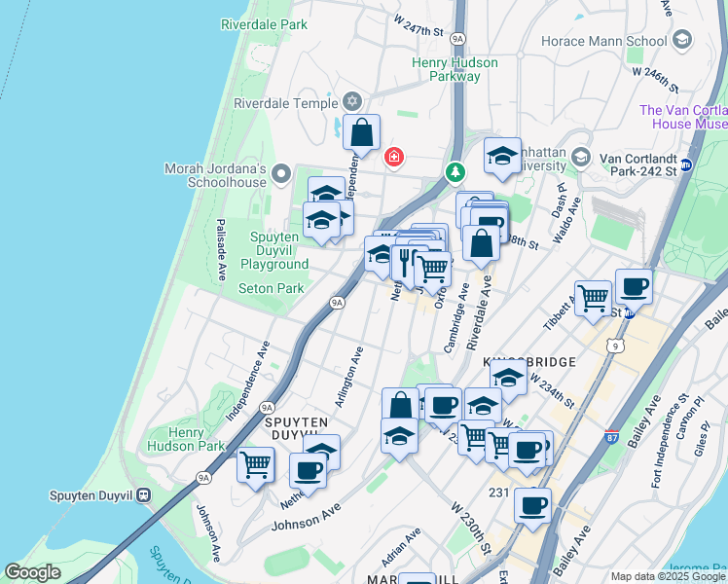
Task: Click the Manhattan University gray school icon
Action: 580,157
